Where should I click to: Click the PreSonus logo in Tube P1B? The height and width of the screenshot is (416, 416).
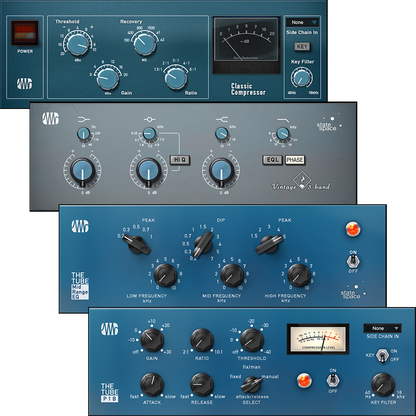click(x=110, y=329)
